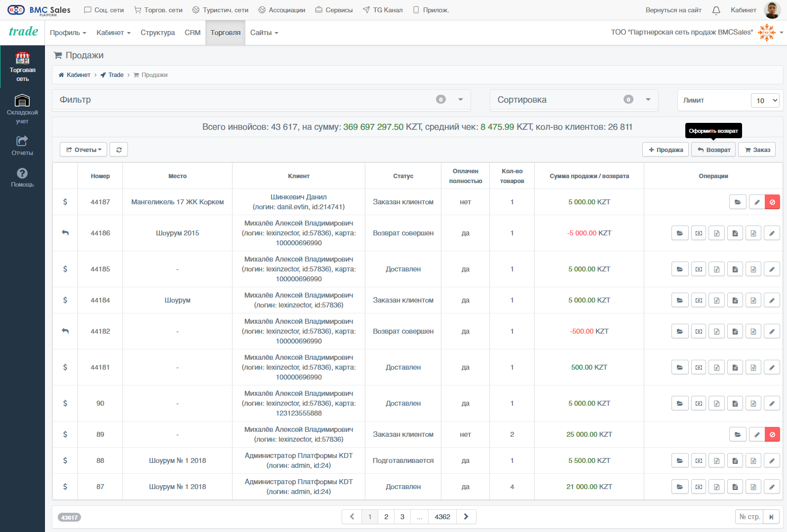Select the CRM tab in navigation

tap(193, 33)
